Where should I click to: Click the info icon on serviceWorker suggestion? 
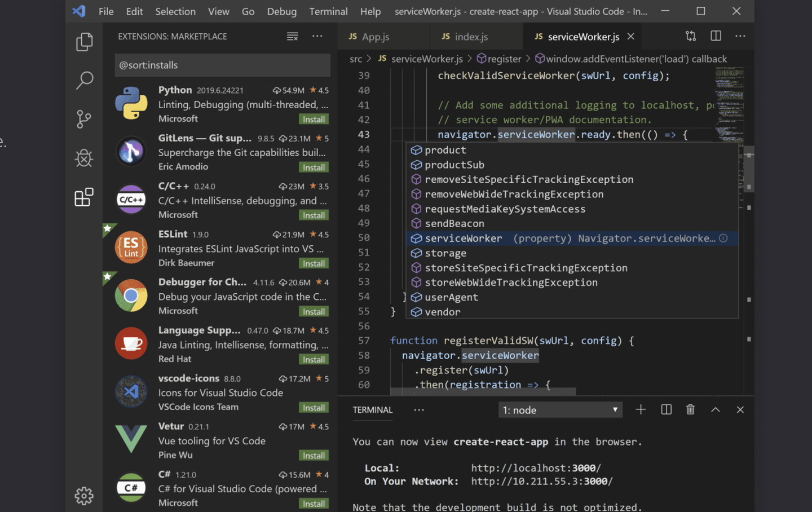click(x=723, y=239)
